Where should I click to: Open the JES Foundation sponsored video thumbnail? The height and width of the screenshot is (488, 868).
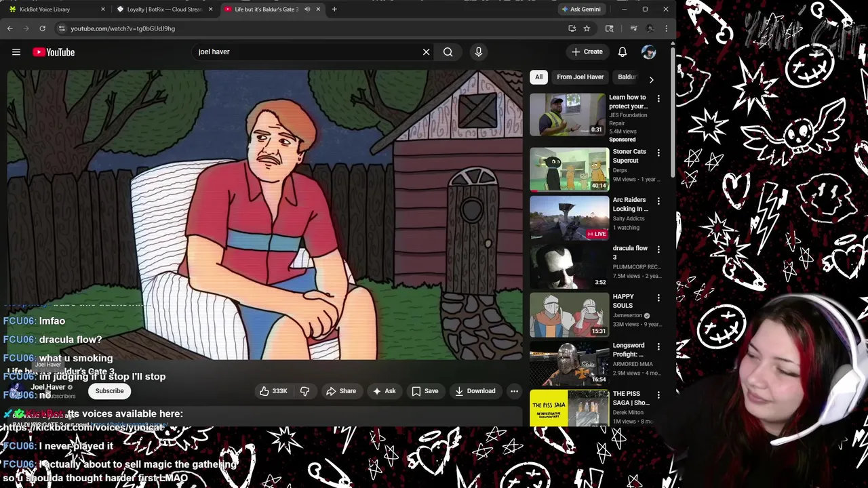(568, 115)
